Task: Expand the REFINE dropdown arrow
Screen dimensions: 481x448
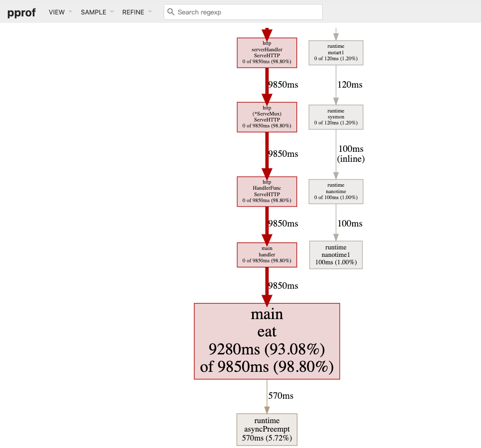Action: coord(150,12)
